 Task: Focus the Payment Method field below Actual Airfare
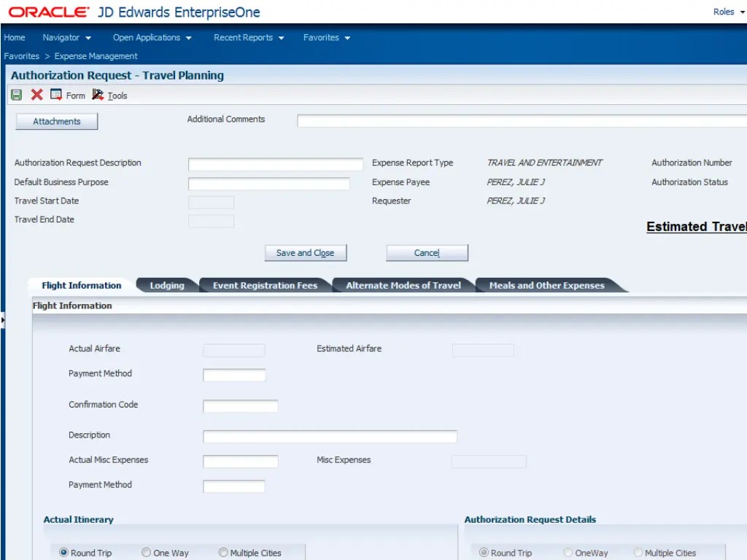click(234, 376)
